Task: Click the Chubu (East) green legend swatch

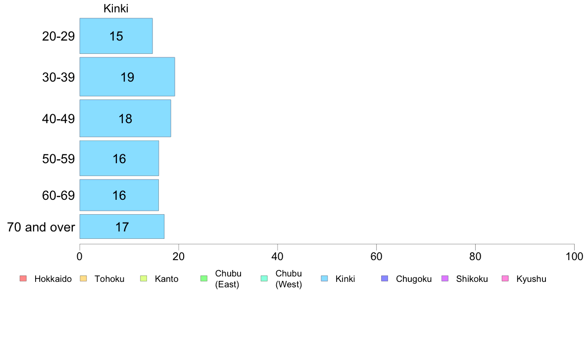Action: point(204,278)
